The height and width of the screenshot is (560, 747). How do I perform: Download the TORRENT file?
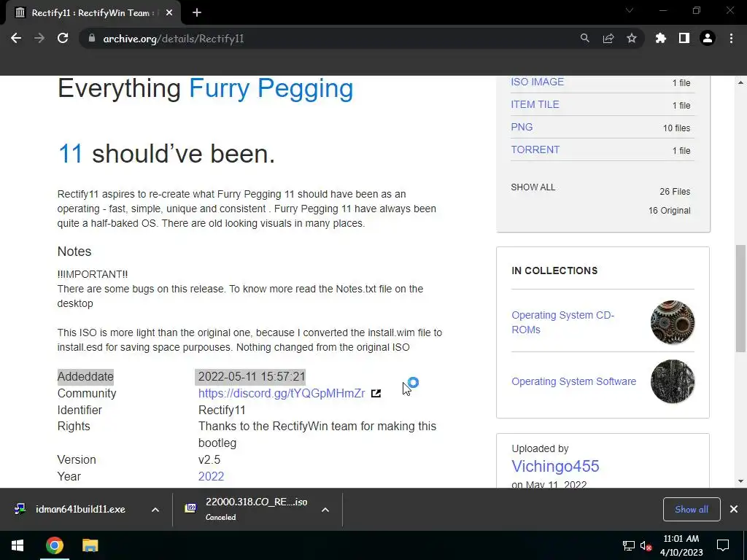tap(535, 149)
